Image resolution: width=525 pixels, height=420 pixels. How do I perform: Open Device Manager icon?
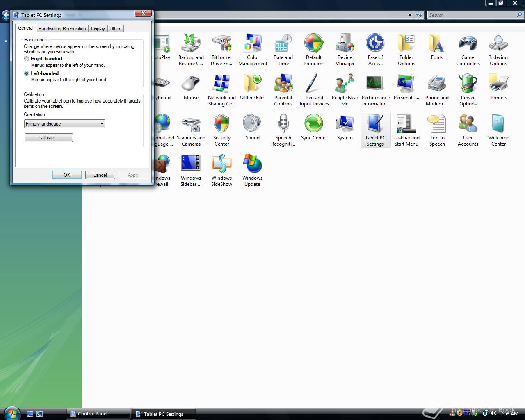pos(345,50)
